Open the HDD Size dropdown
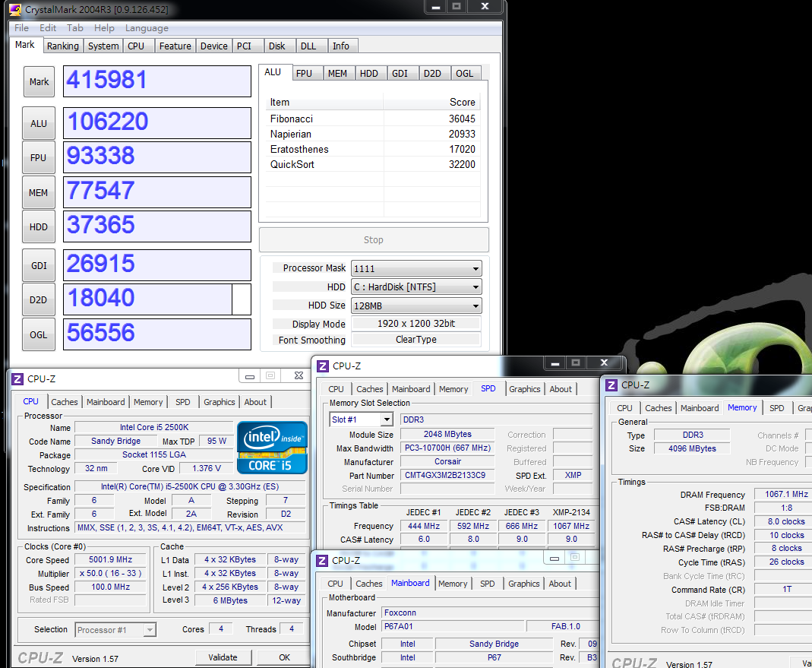 point(416,306)
